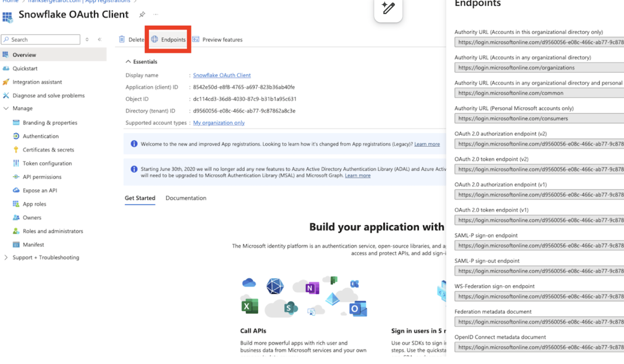Click the Branding & properties icon

[16, 123]
